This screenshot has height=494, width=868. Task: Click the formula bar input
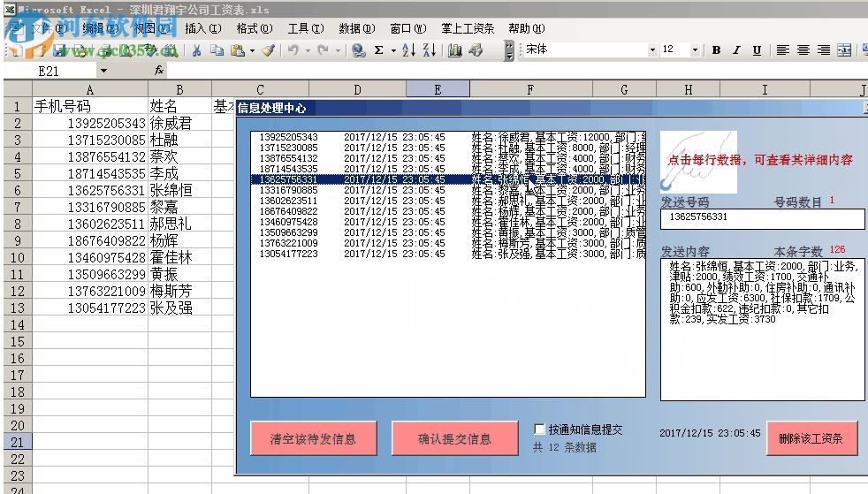click(x=517, y=71)
